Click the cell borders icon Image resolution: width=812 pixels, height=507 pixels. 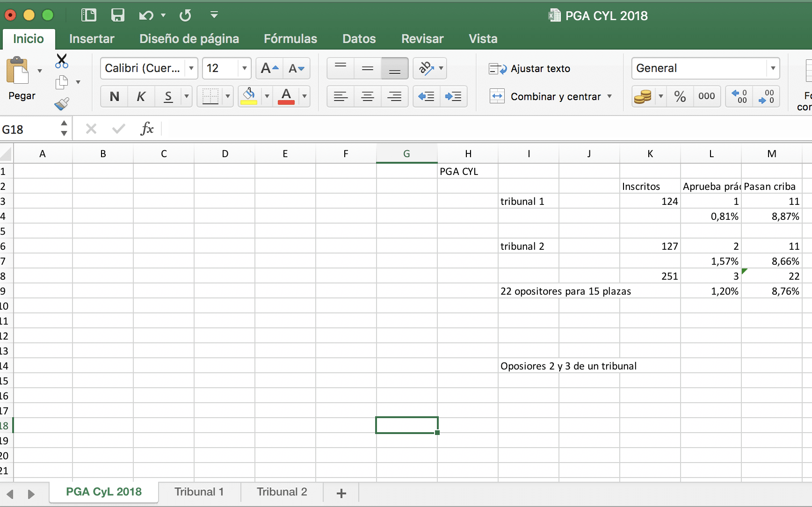(210, 96)
